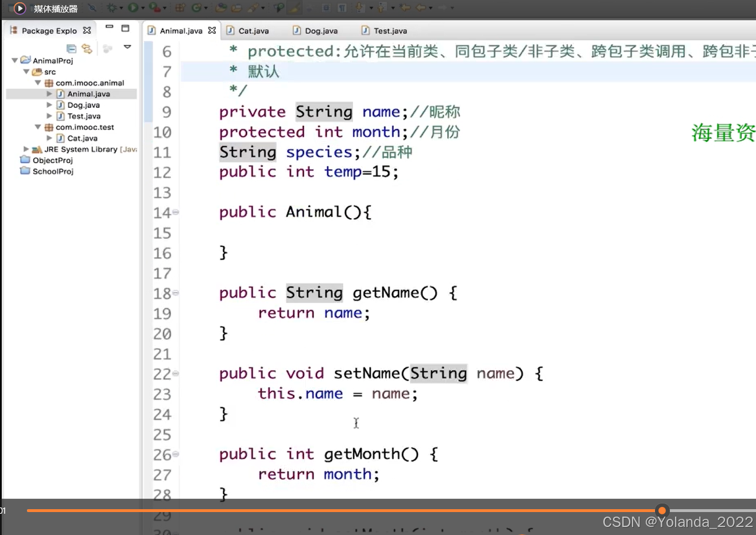Open the New Java Class dropdown arrow

(206, 8)
